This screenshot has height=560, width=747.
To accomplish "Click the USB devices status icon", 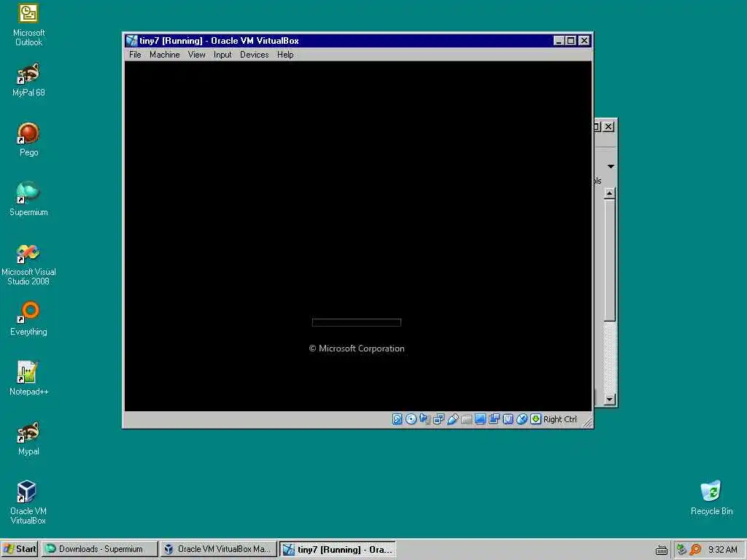I will click(x=452, y=419).
